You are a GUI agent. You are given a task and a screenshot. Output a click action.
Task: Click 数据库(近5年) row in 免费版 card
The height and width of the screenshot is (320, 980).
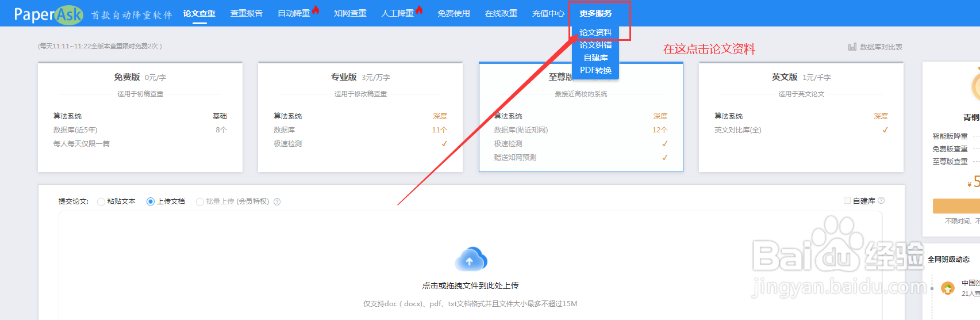[140, 130]
